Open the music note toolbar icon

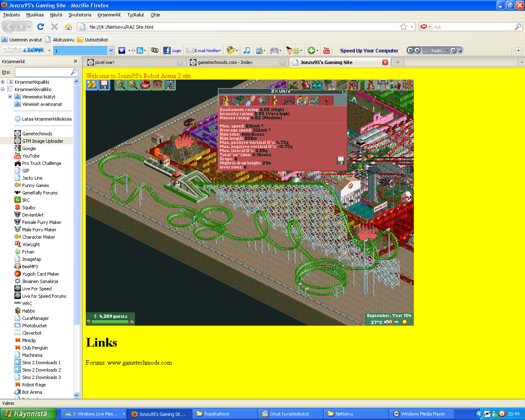(x=247, y=50)
